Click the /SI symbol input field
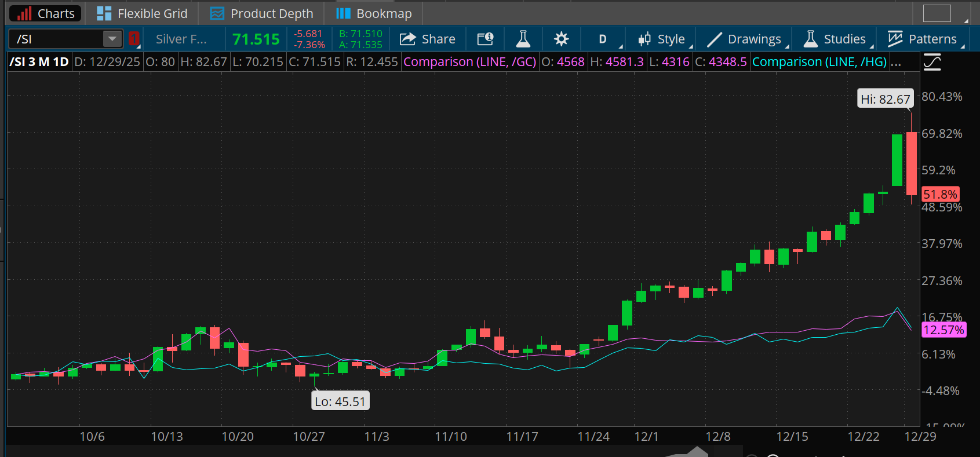This screenshot has width=980, height=457. pos(56,39)
